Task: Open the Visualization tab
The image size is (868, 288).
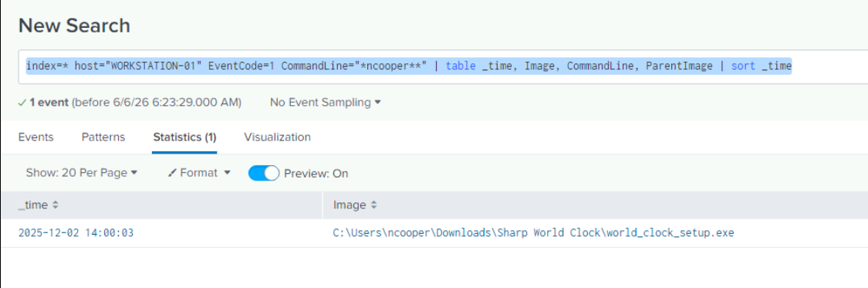Action: tap(277, 137)
